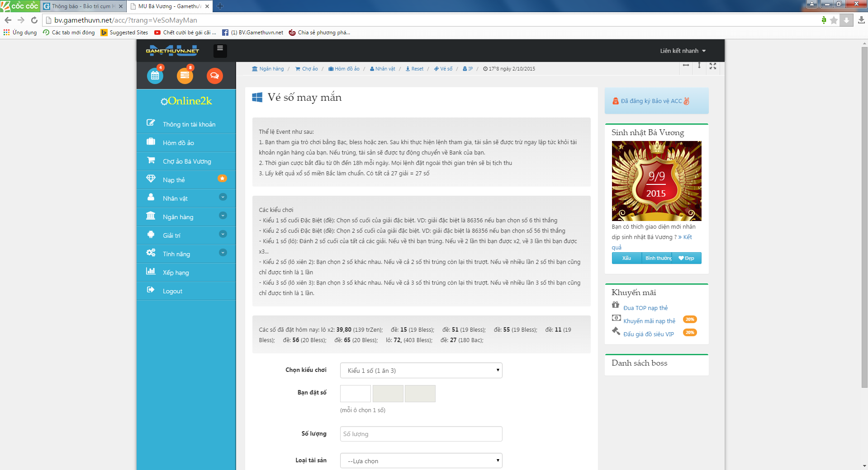Open Suggested Sites bookmark

click(124, 33)
